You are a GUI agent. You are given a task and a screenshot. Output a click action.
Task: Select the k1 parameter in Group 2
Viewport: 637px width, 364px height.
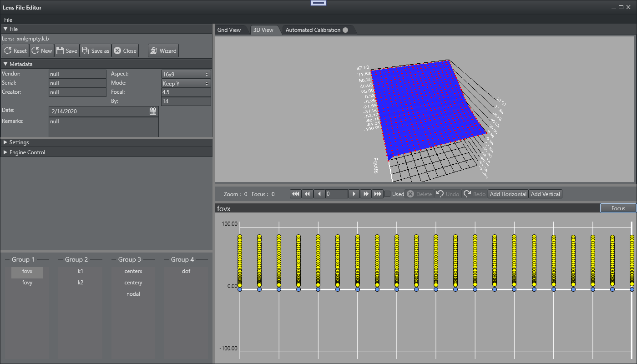(81, 271)
